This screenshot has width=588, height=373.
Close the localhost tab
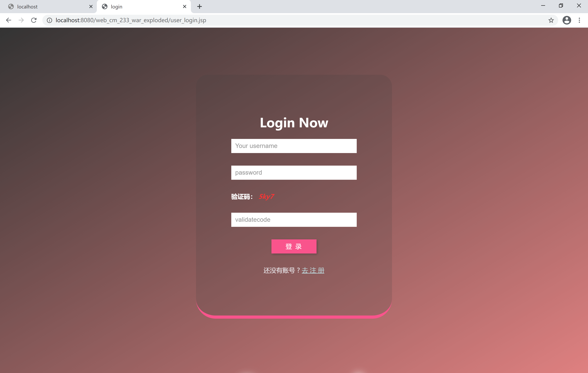(91, 7)
